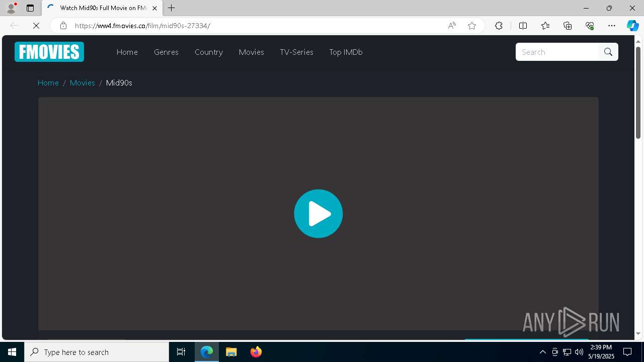Open the Genres menu
Screen dimensions: 644x362
point(166,52)
